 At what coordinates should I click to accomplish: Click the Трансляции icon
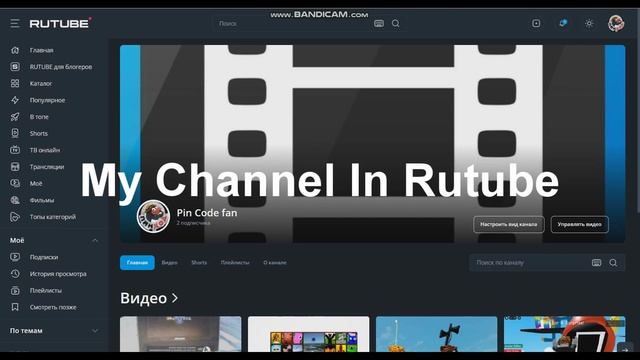coord(15,167)
